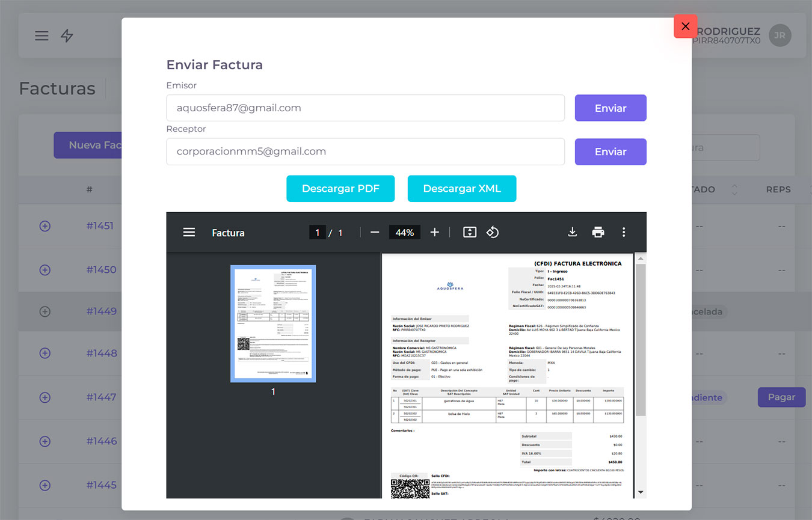Click the fit to page icon
812x520 pixels.
pos(470,233)
